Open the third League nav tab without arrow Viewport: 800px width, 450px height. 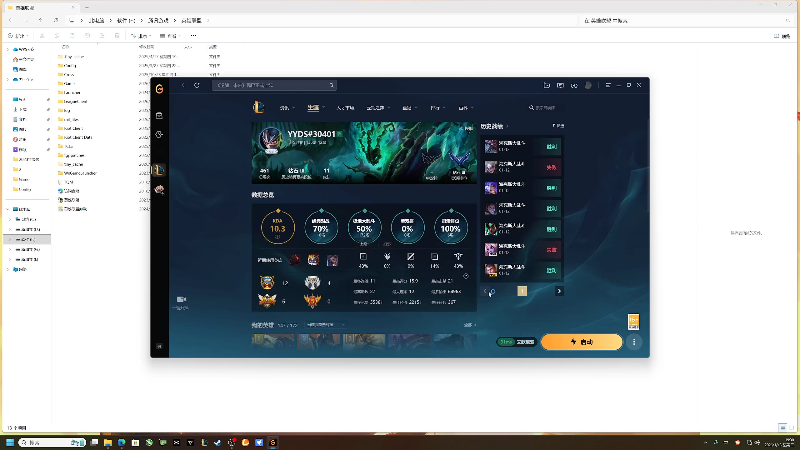coord(345,108)
